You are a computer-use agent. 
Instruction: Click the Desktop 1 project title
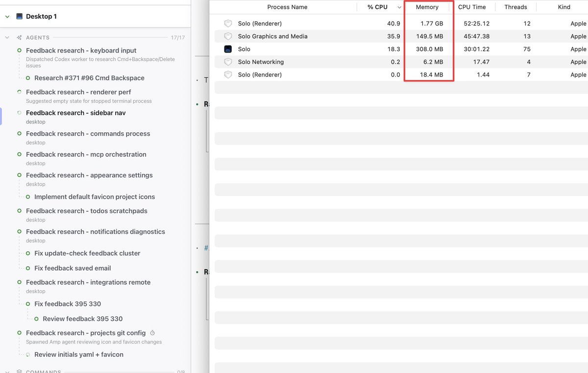[41, 16]
